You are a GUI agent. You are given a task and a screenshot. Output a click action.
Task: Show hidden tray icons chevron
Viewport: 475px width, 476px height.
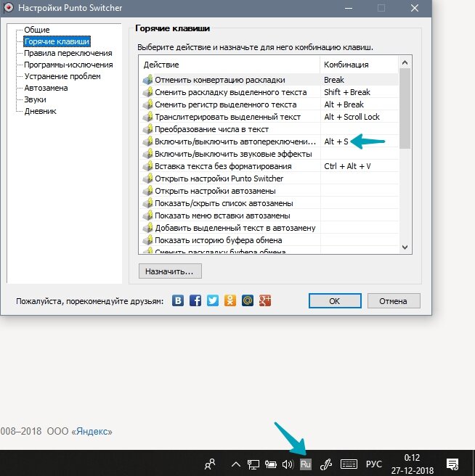coord(236,464)
